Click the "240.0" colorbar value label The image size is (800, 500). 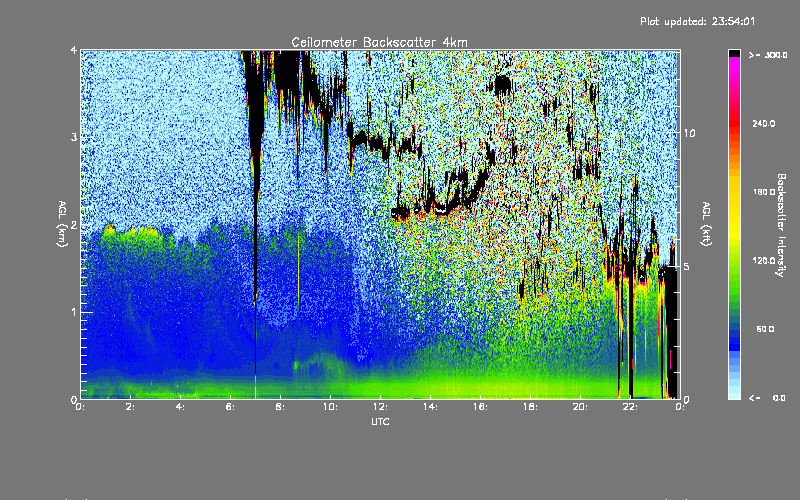(x=764, y=123)
